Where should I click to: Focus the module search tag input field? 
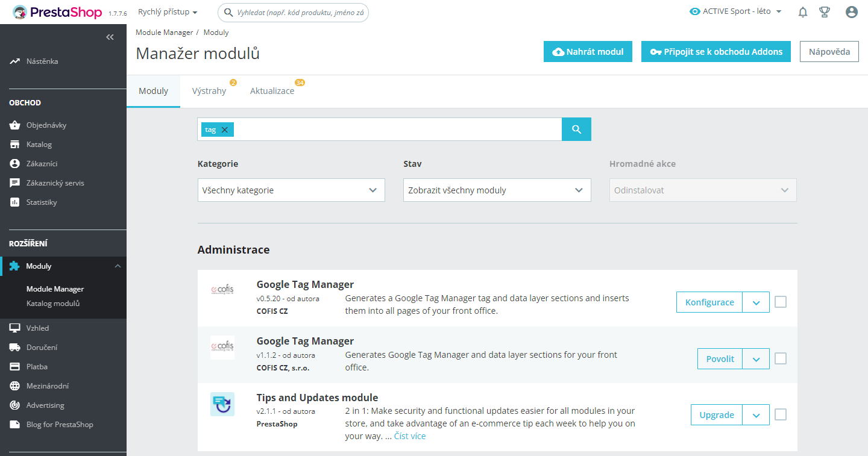398,130
